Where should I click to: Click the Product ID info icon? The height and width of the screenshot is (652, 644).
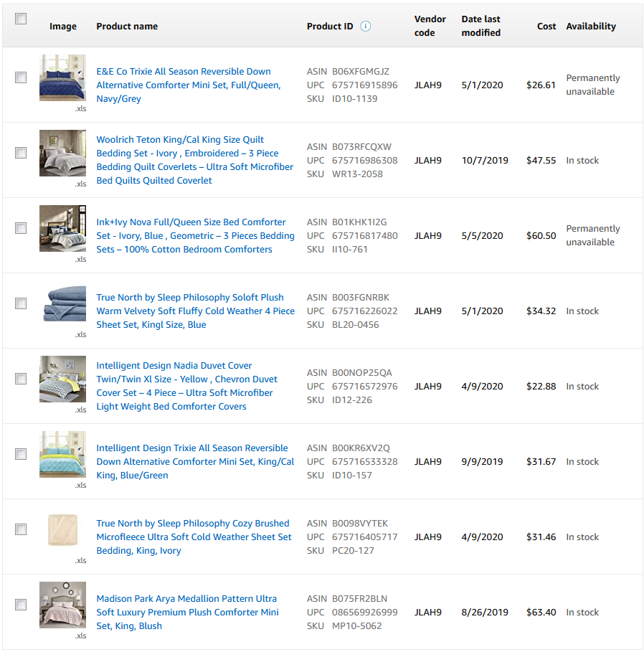coord(365,27)
